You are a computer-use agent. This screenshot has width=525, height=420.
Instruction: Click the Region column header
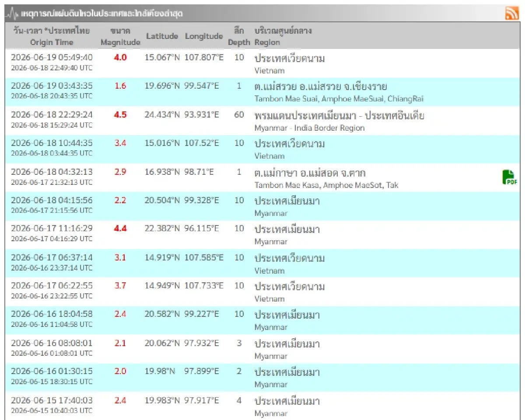[283, 37]
